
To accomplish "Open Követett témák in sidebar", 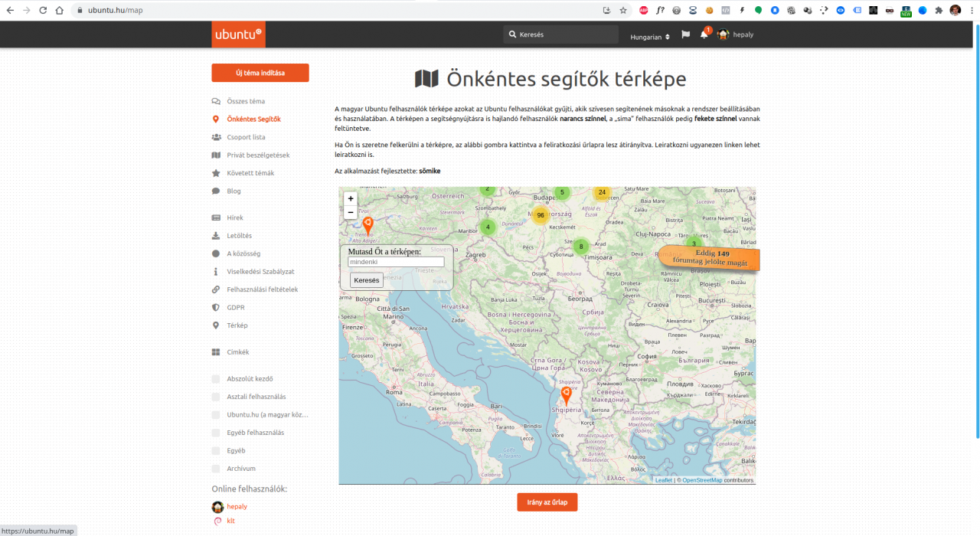I will click(x=250, y=173).
